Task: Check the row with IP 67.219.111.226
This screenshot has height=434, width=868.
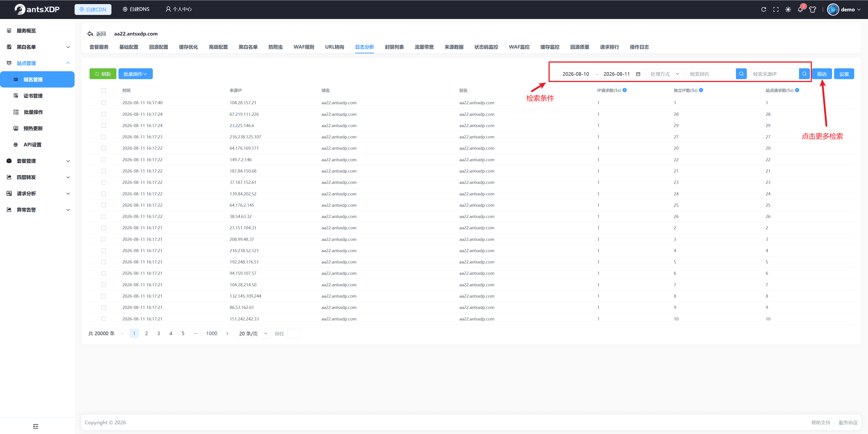Action: tap(104, 114)
